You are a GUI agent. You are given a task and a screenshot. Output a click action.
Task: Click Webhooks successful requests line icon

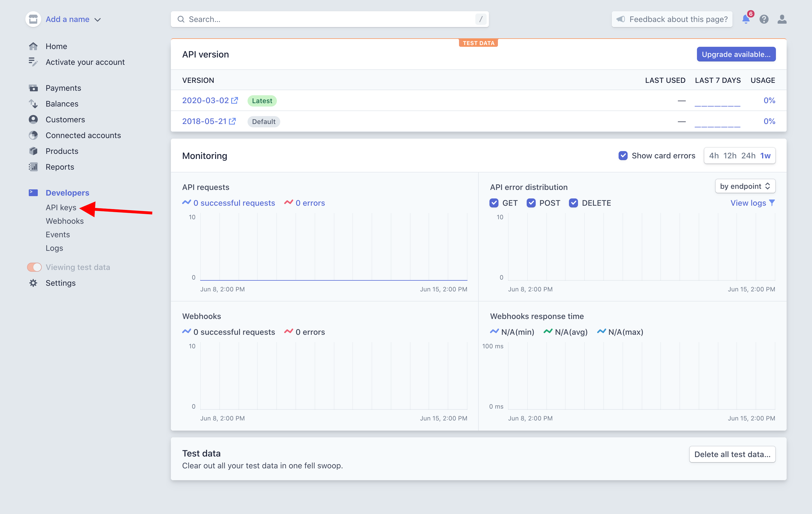(x=186, y=332)
